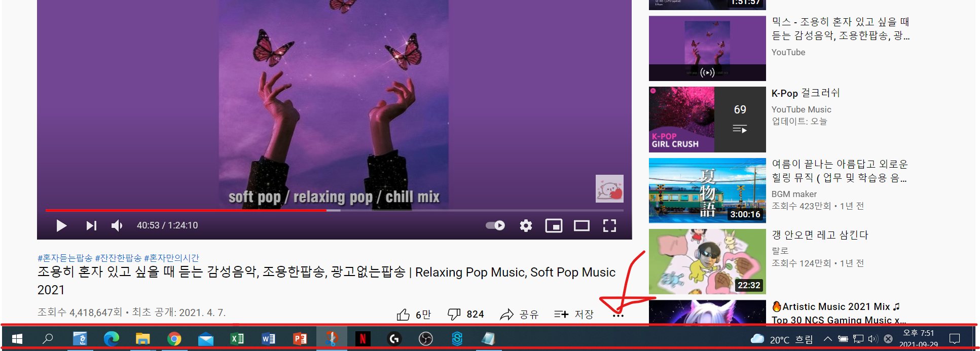Open blue hexagon S app on taskbar
980x351 pixels.
(x=457, y=338)
